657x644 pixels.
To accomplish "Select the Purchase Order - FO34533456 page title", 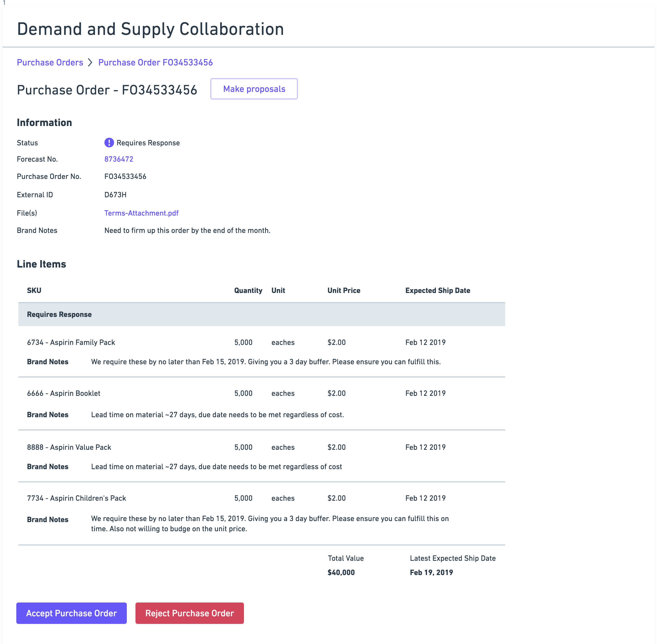I will click(x=107, y=90).
